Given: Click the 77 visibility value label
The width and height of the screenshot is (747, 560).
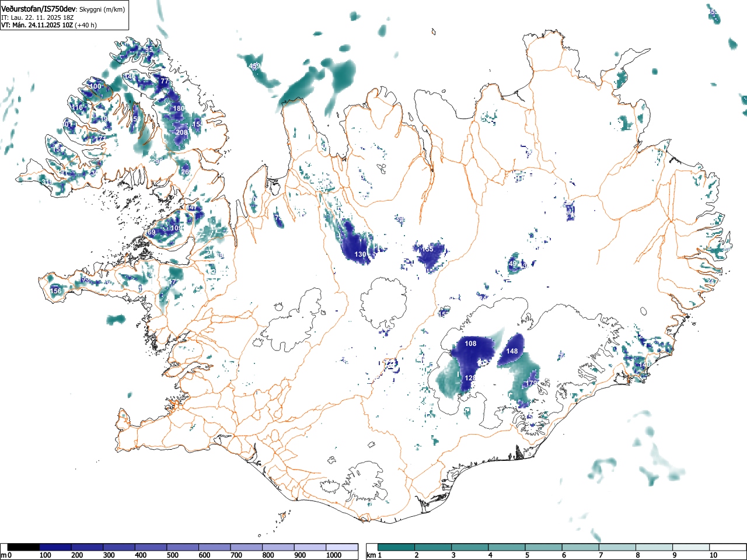Looking at the screenshot, I should click(x=165, y=80).
